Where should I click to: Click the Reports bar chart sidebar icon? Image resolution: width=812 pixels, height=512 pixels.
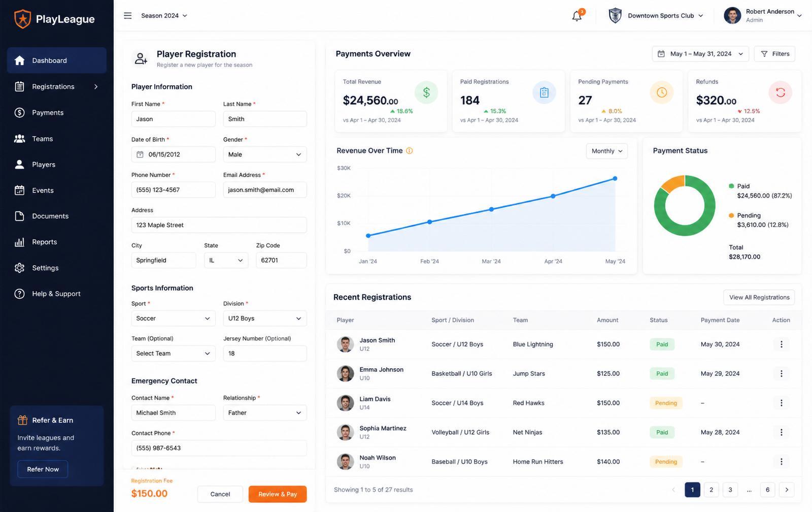[19, 242]
